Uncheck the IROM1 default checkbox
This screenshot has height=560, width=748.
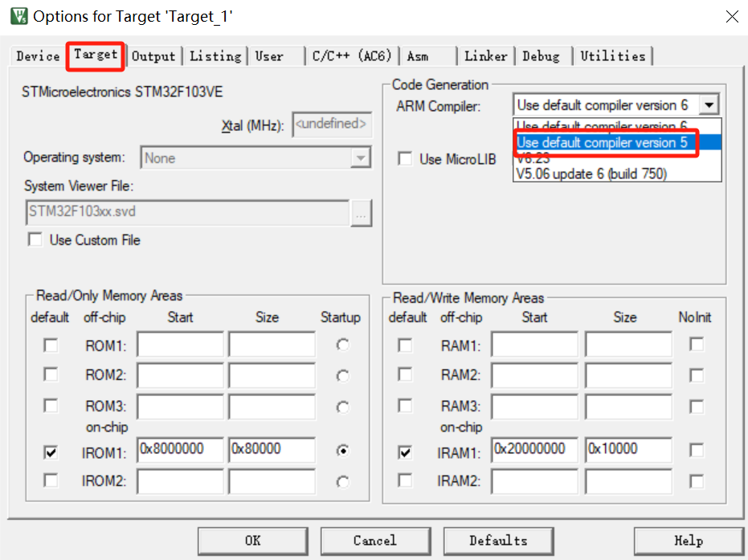(51, 452)
